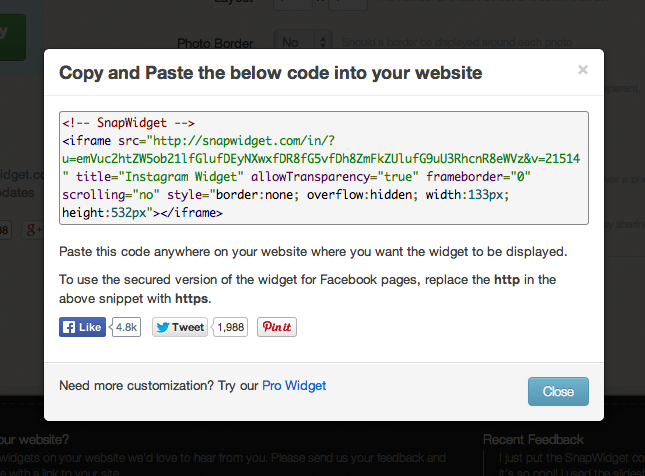Click the bold "http" word
The image size is (645, 476).
point(507,279)
